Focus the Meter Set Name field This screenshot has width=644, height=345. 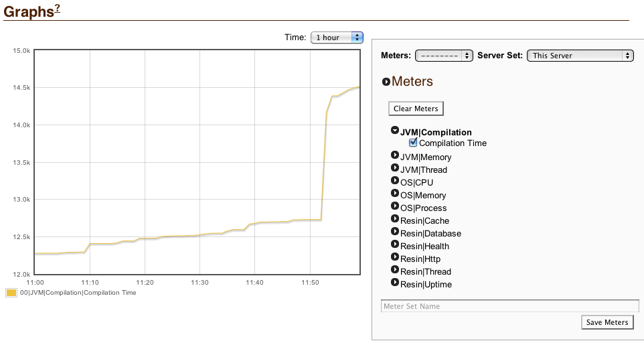pos(509,306)
